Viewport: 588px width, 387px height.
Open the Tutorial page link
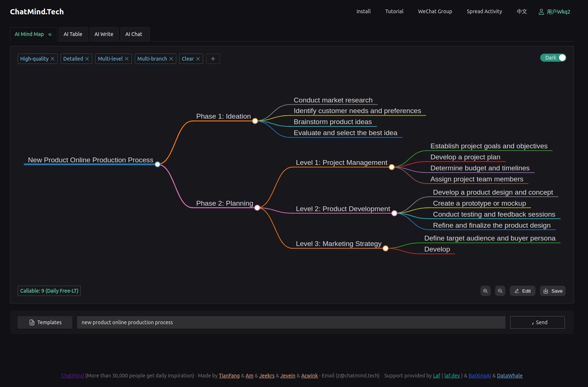(394, 11)
